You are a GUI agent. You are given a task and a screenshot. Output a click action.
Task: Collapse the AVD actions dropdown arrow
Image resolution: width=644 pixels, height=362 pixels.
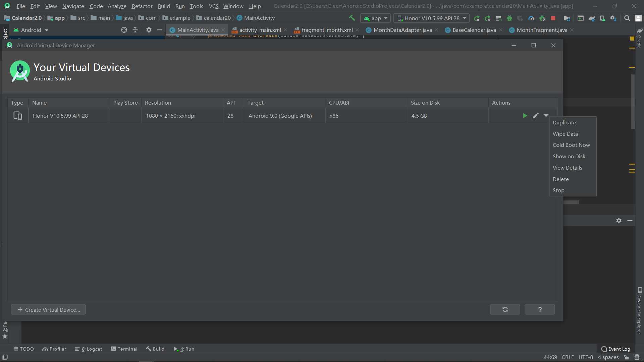546,116
